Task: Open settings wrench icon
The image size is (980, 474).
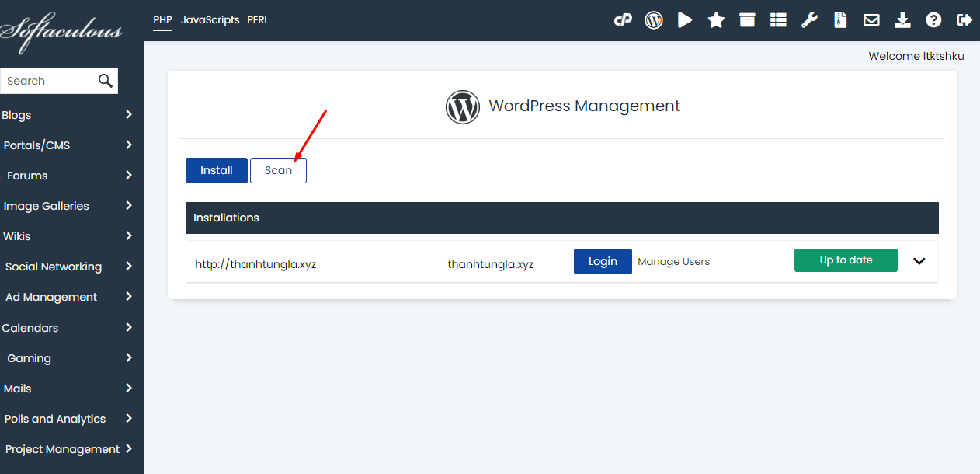Action: [809, 20]
